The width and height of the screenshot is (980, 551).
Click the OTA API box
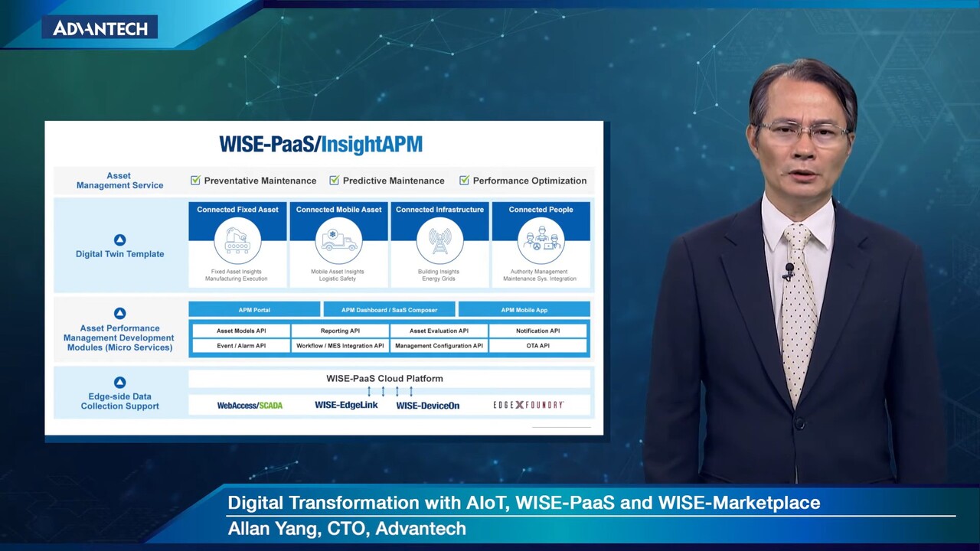point(537,346)
